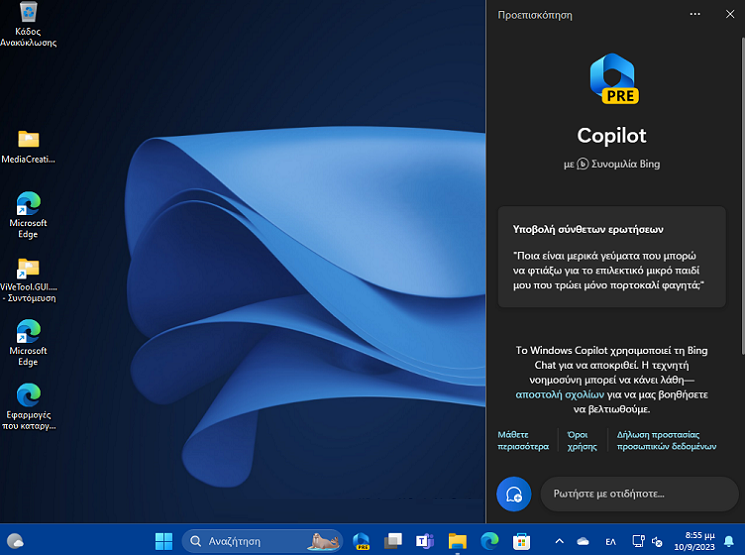Launch Microsoft Edge from the taskbar
Image resolution: width=745 pixels, height=555 pixels.
click(489, 541)
